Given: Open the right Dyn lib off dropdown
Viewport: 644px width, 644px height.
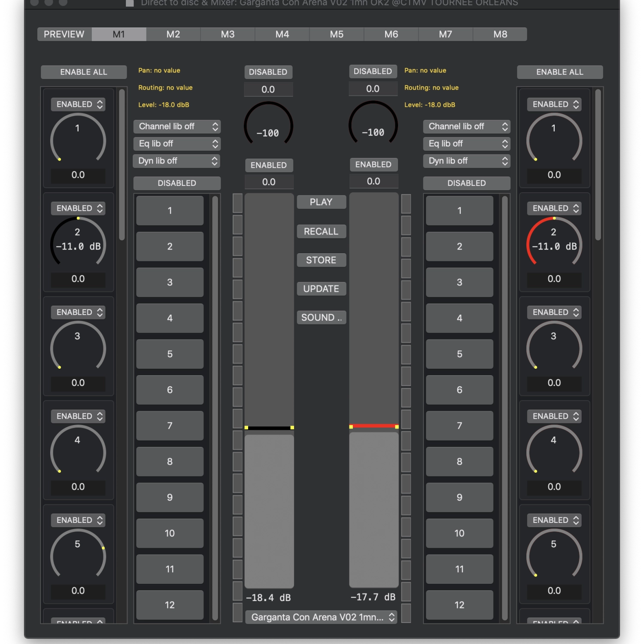Looking at the screenshot, I should tap(467, 161).
